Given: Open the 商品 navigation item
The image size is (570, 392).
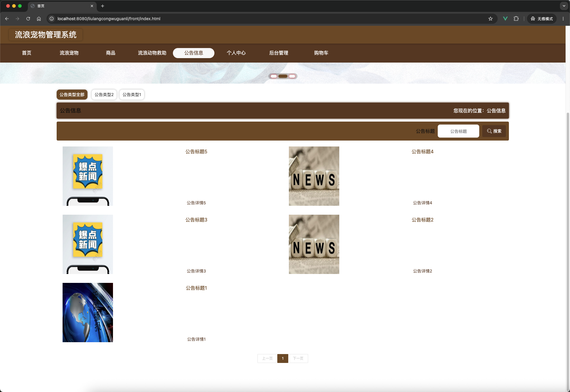Looking at the screenshot, I should click(111, 53).
